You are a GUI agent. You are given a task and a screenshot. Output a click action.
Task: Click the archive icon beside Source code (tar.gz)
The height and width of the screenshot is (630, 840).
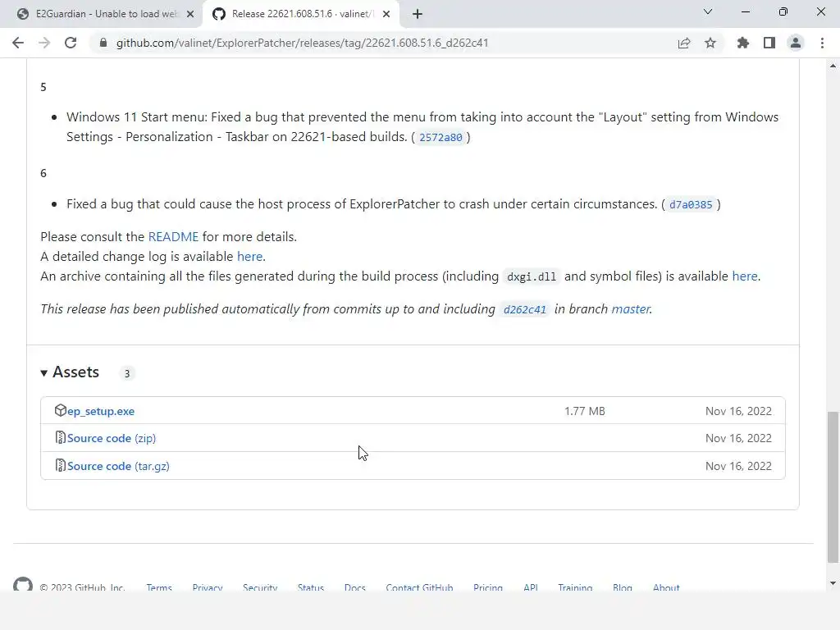coord(60,465)
